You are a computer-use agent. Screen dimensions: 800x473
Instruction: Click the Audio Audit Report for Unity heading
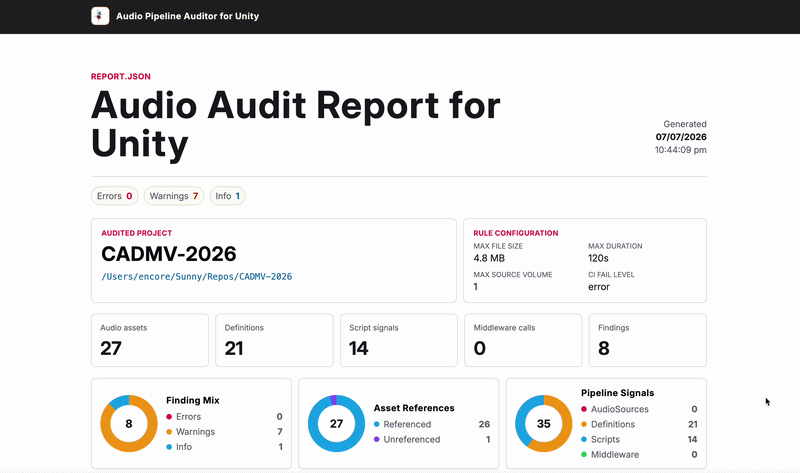tap(295, 125)
